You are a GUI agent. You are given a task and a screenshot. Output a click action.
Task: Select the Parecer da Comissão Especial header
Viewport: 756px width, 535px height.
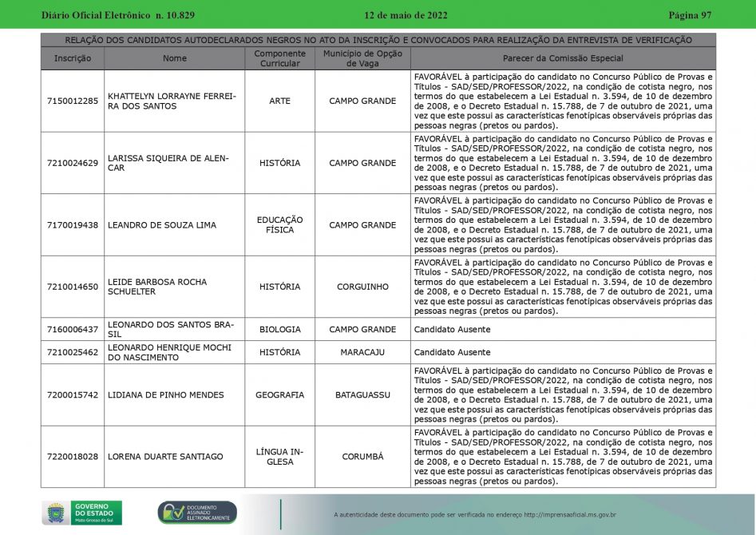point(563,58)
